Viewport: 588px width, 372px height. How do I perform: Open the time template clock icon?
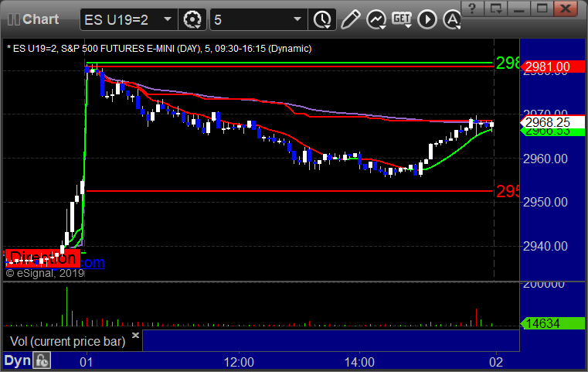tap(322, 19)
